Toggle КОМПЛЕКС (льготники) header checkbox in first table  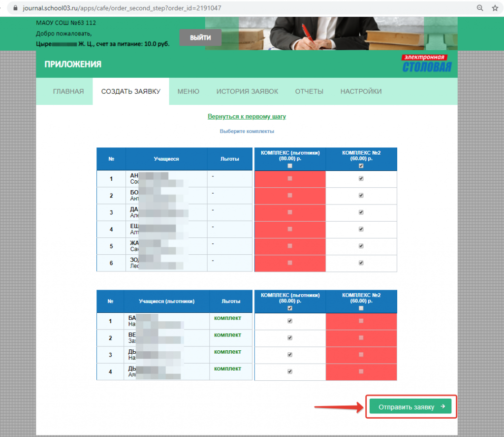point(290,166)
